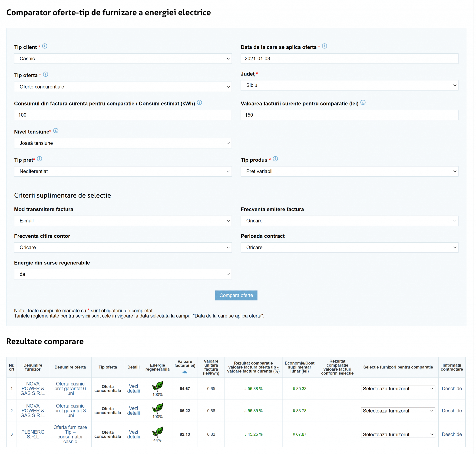Open Oferta casnic pret garantat 6 luni
Viewport: 476px width, 454px height.
[x=70, y=388]
